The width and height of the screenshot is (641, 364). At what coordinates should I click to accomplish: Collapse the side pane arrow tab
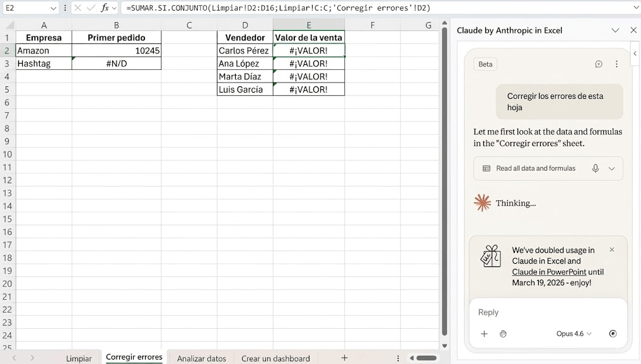click(635, 54)
